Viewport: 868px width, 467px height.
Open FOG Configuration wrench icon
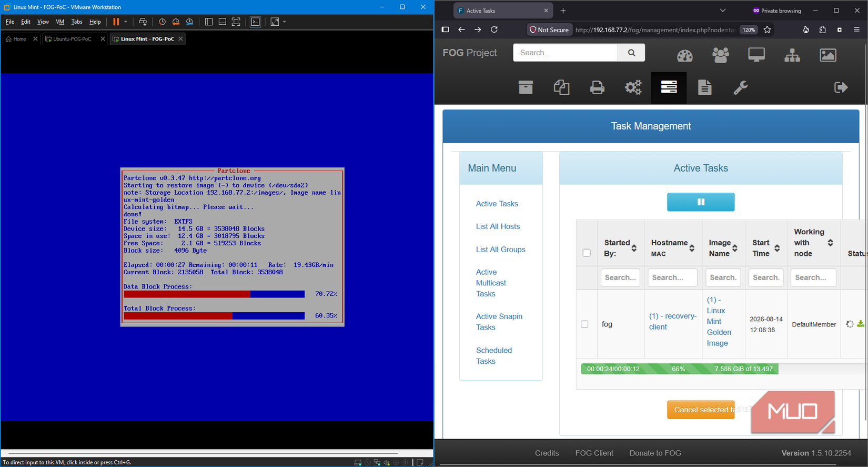point(741,87)
